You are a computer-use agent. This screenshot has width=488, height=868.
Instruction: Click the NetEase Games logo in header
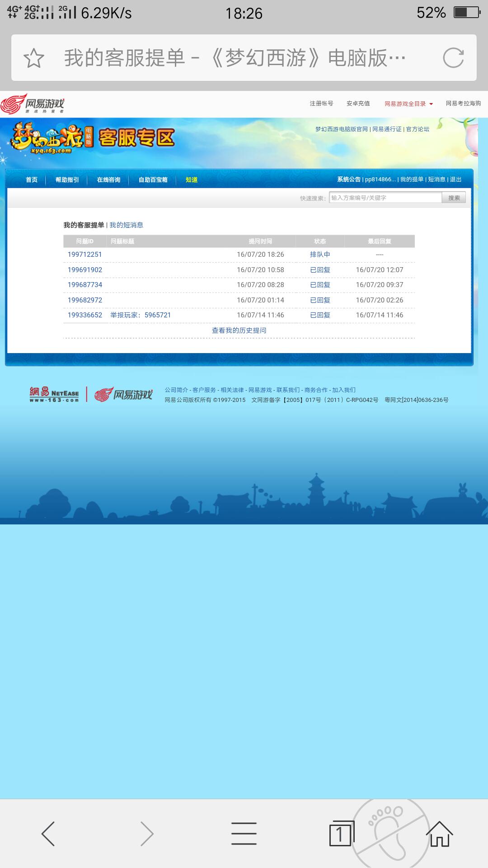33,104
